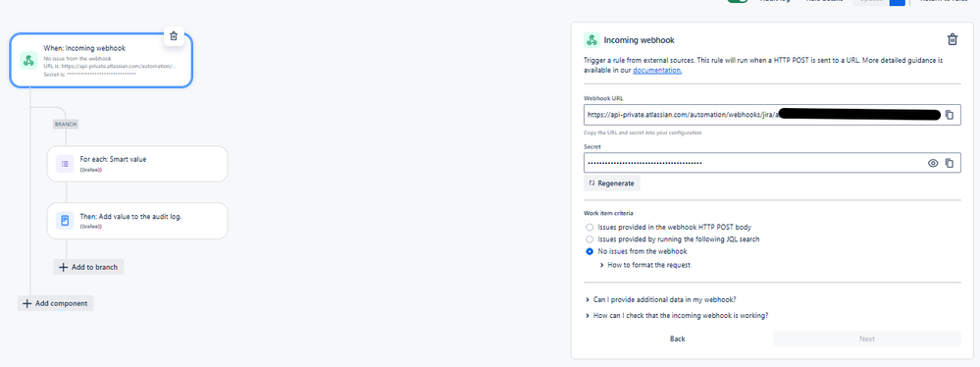The height and width of the screenshot is (367, 980).
Task: Click the webhook icon in trigger card
Action: point(28,60)
